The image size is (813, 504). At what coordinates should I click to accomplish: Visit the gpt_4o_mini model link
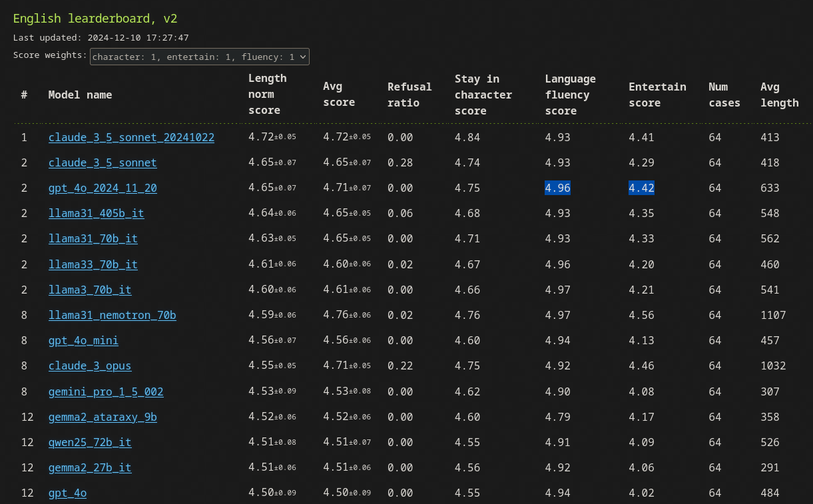coord(83,340)
